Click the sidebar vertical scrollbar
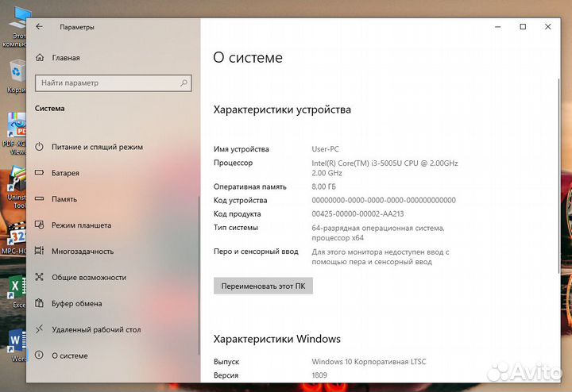Image resolution: width=572 pixels, height=392 pixels. [199, 275]
